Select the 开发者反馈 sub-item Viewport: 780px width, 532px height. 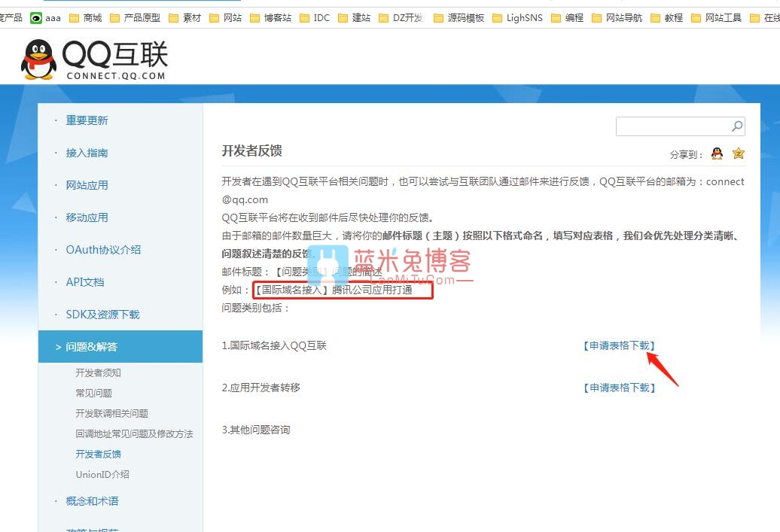coord(99,454)
